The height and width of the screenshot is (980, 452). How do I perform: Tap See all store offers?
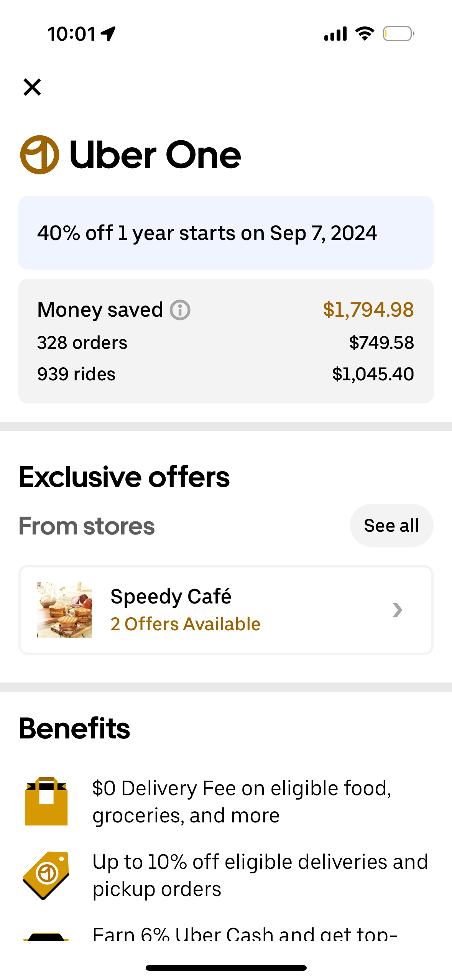click(x=391, y=525)
